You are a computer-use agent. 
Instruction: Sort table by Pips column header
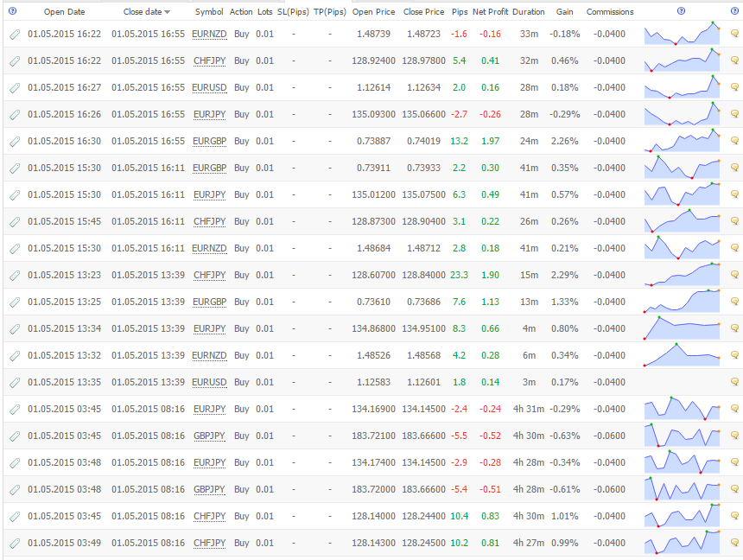click(460, 12)
